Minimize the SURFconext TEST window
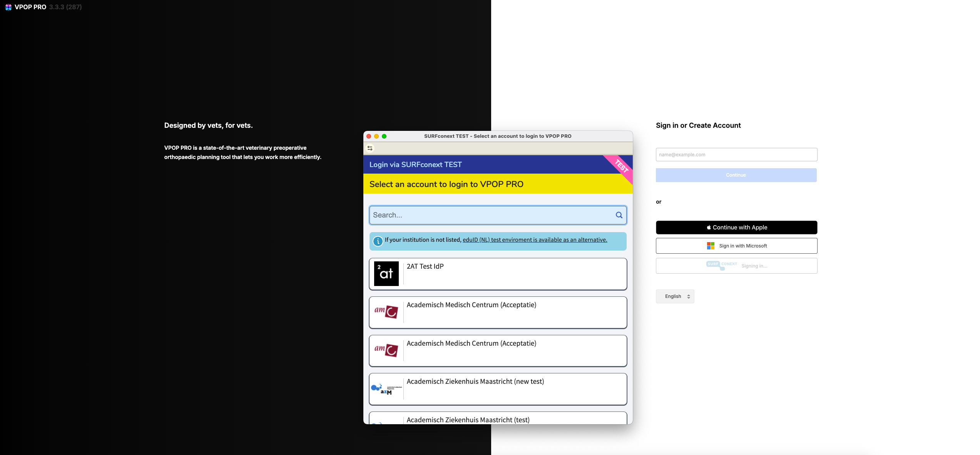This screenshot has height=455, width=980. pos(376,136)
